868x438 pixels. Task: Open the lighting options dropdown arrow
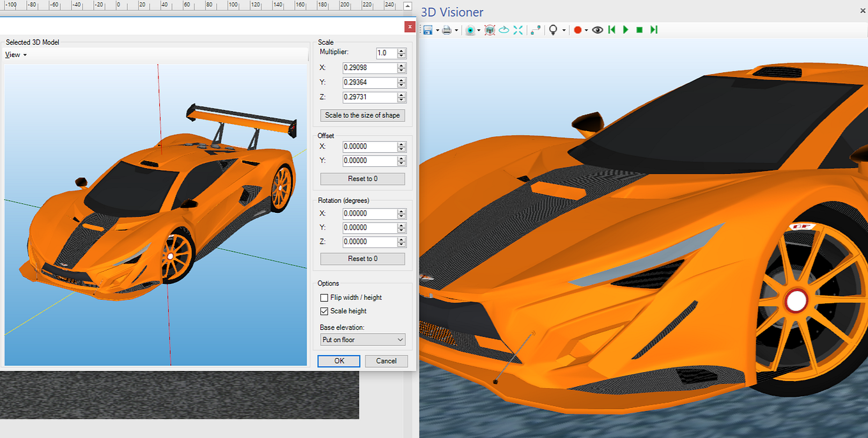564,31
